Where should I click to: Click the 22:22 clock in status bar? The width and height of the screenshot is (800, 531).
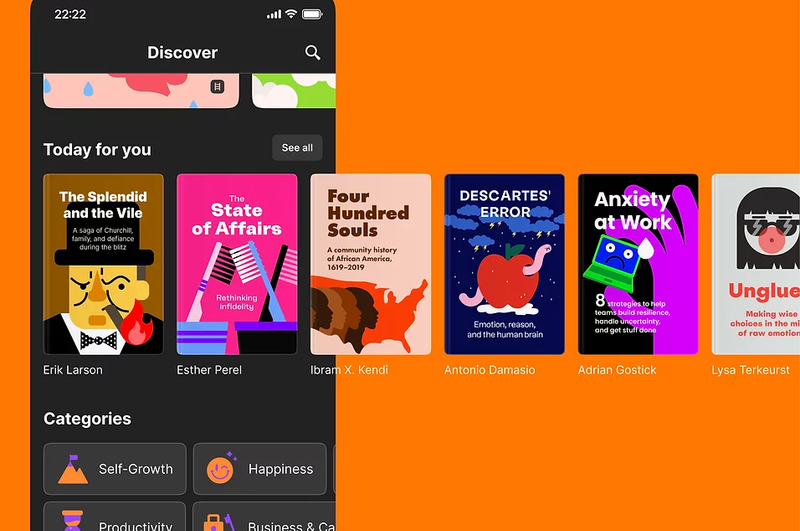pos(70,14)
